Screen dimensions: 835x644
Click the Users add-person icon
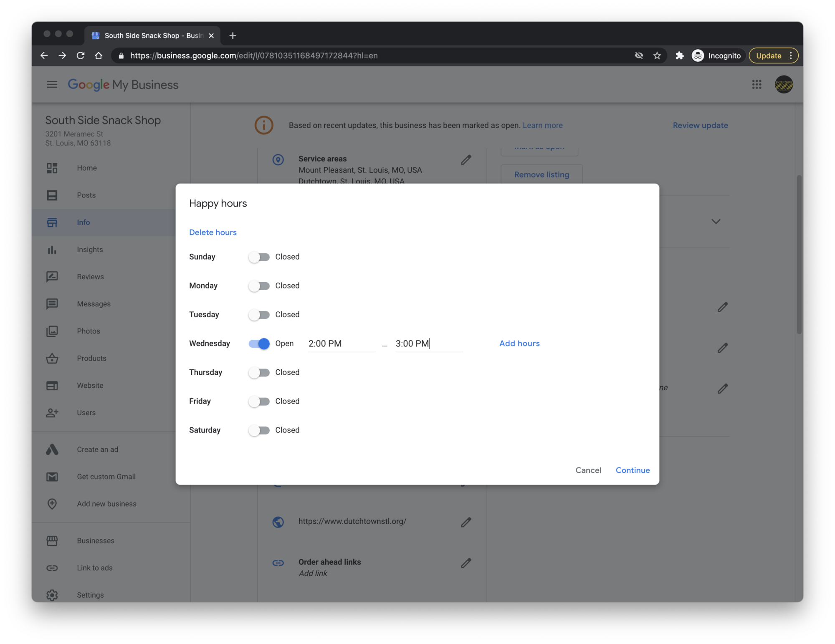click(52, 413)
